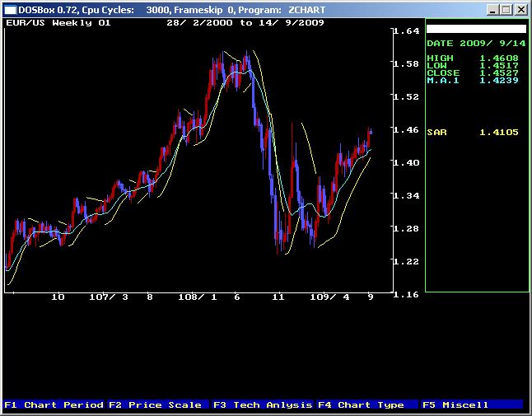Click the 108/ 1 time axis label

click(198, 297)
